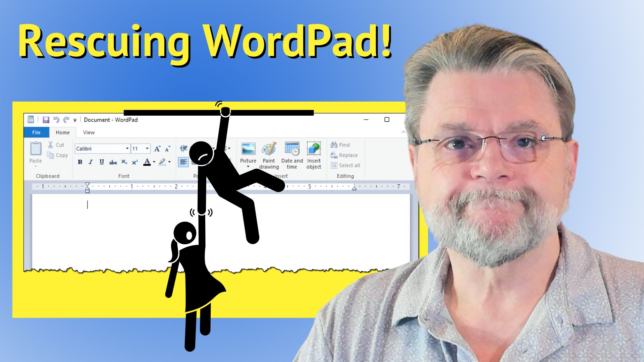Click the right indent marker on ruler
Image resolution: width=644 pixels, height=362 pixels.
point(354,188)
